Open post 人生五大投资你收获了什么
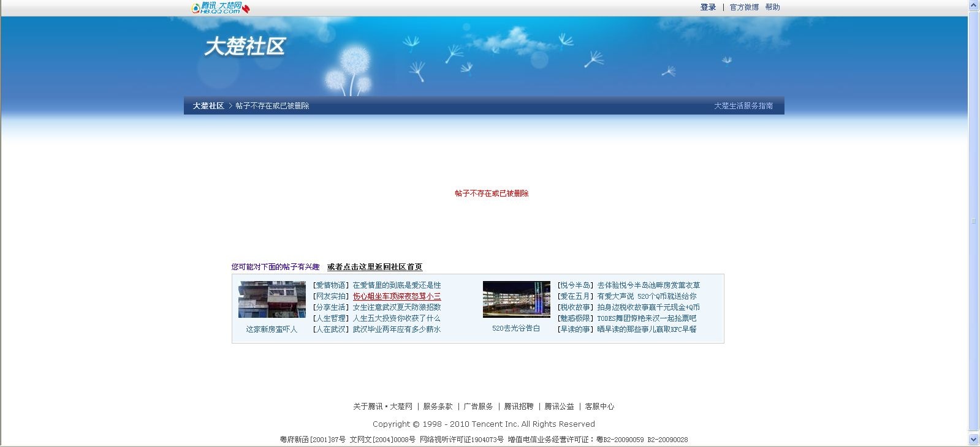Screen dimensions: 980x447 pos(397,318)
